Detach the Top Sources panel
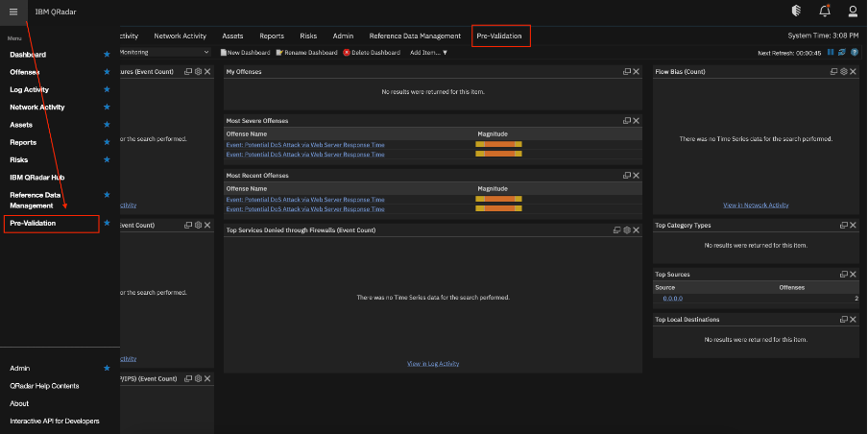 (x=844, y=274)
